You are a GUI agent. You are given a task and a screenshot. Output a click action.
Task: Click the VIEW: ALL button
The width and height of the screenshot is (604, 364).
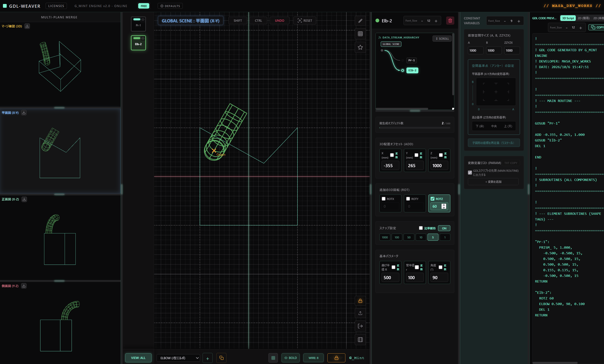[138, 358]
